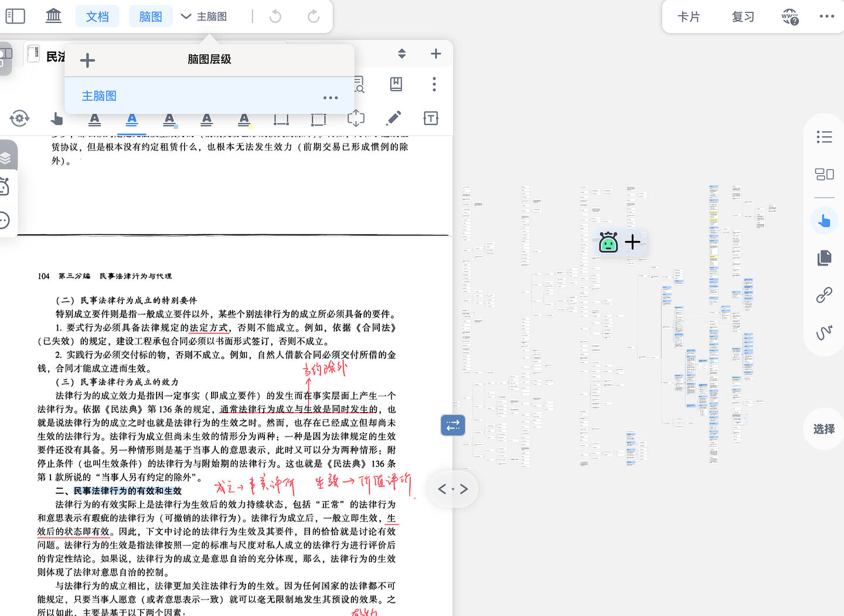The width and height of the screenshot is (844, 616).
Task: Add a new mind map level
Action: pyautogui.click(x=87, y=60)
